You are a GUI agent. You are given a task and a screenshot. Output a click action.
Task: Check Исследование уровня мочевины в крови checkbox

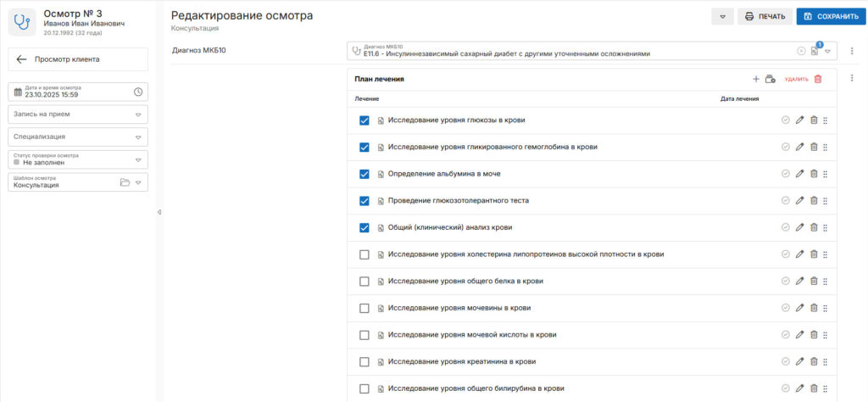[x=364, y=308]
